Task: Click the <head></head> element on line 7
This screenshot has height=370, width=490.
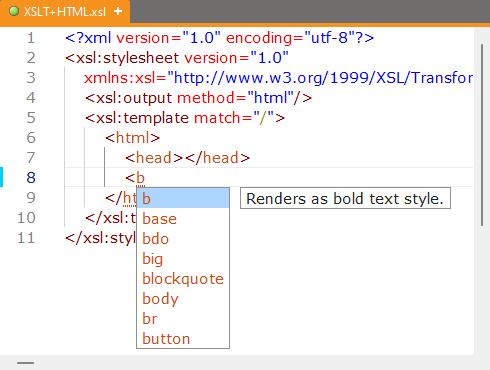Action: click(187, 158)
